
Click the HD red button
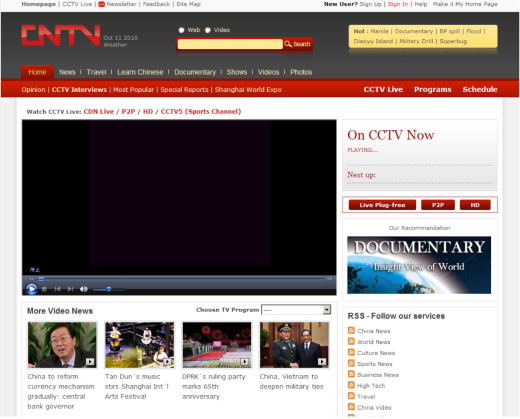coord(475,205)
